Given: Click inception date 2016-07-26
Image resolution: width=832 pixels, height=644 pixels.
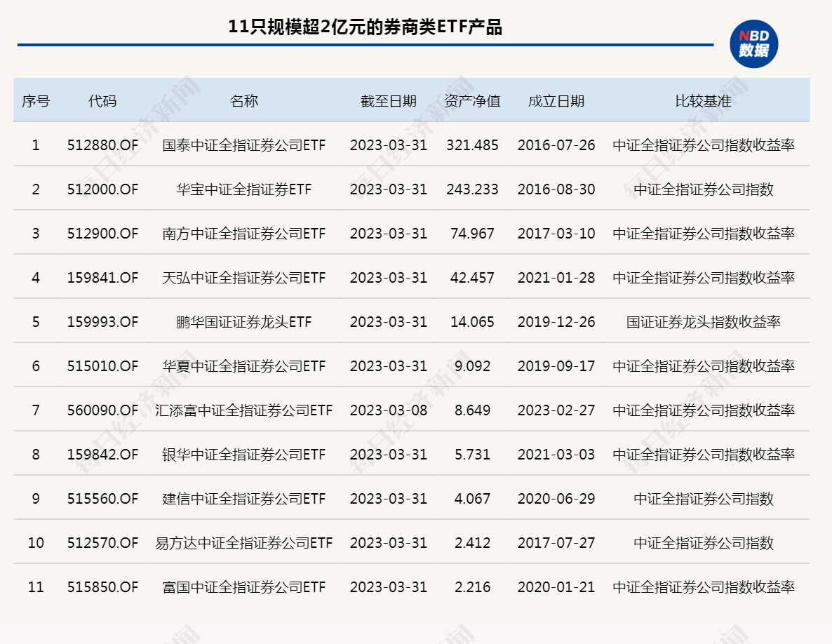Looking at the screenshot, I should [556, 145].
